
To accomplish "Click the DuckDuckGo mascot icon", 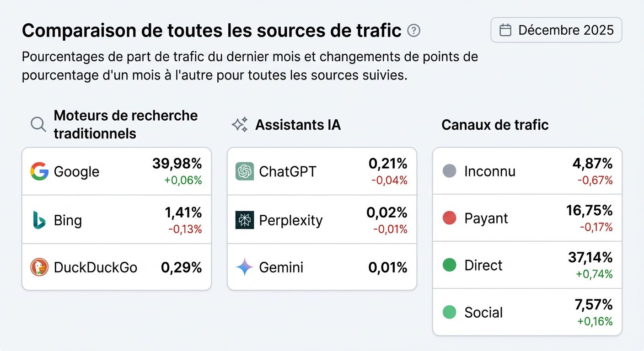I will 38,267.
